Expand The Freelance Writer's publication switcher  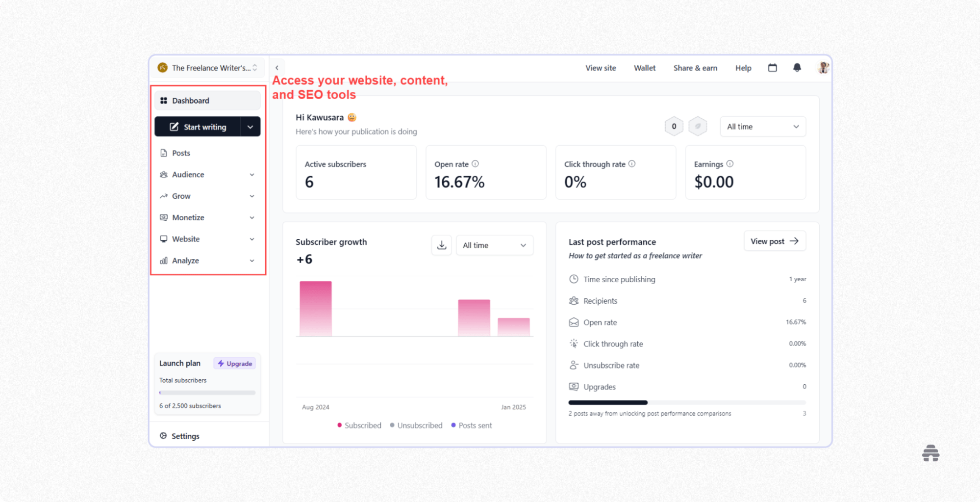(x=208, y=68)
